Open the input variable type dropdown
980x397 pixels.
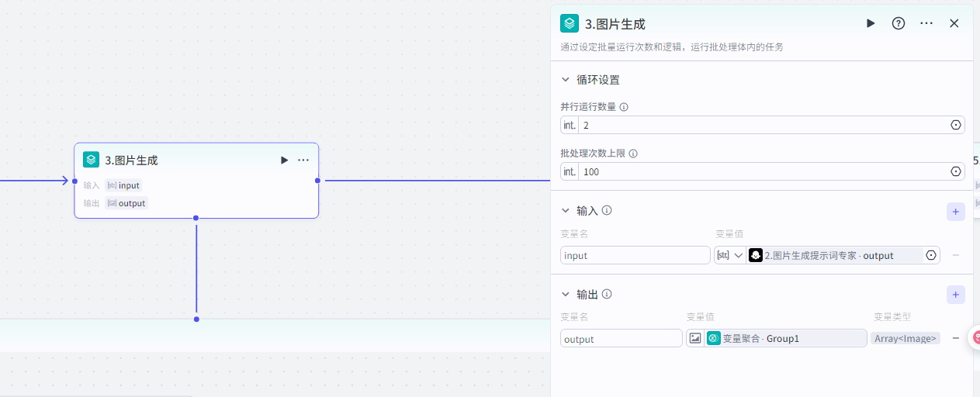click(x=730, y=255)
